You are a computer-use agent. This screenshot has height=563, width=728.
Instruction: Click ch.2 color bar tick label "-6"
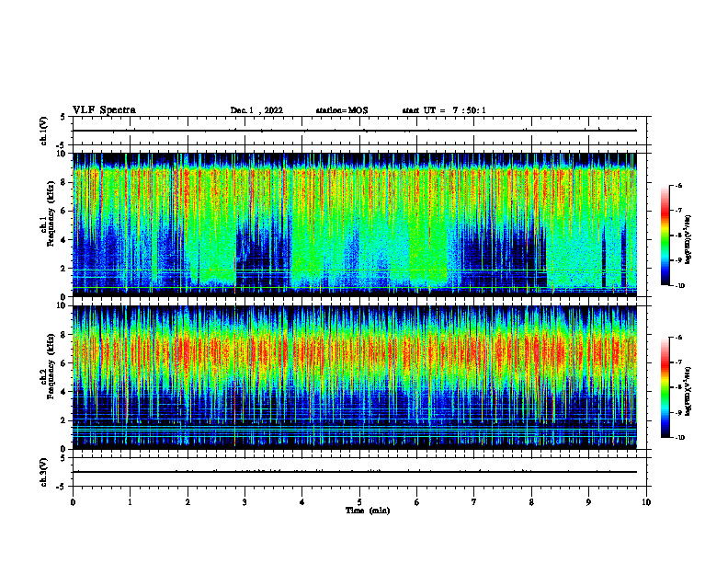pyautogui.click(x=678, y=338)
